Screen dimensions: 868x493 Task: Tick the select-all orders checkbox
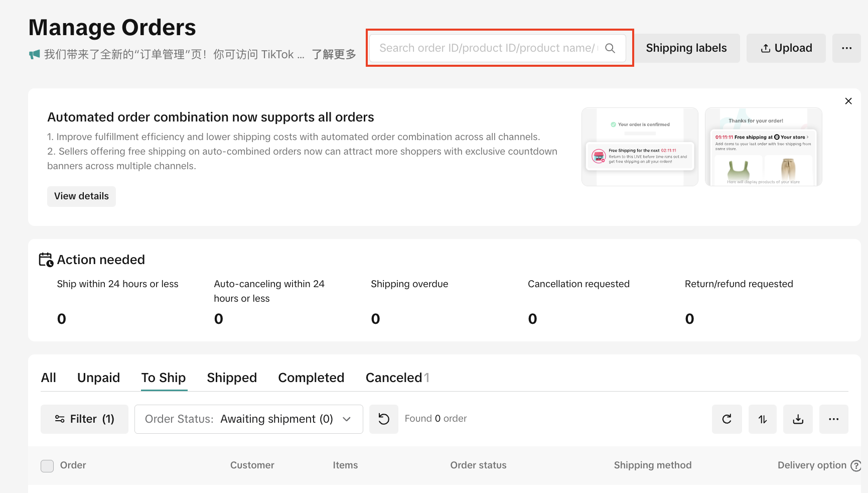coord(47,466)
